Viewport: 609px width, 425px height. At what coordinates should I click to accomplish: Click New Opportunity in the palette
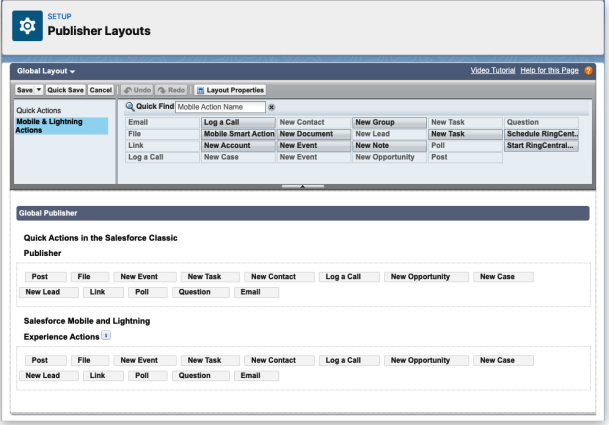(x=390, y=157)
